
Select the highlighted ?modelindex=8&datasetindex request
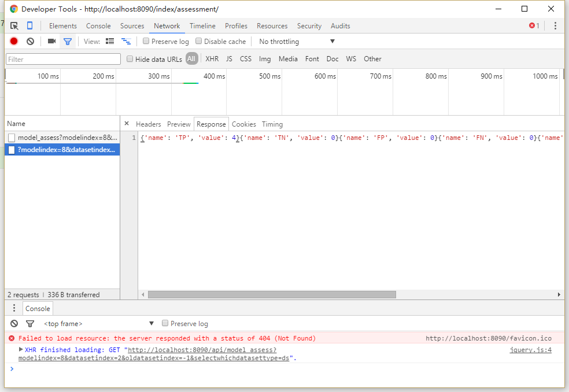(62, 150)
